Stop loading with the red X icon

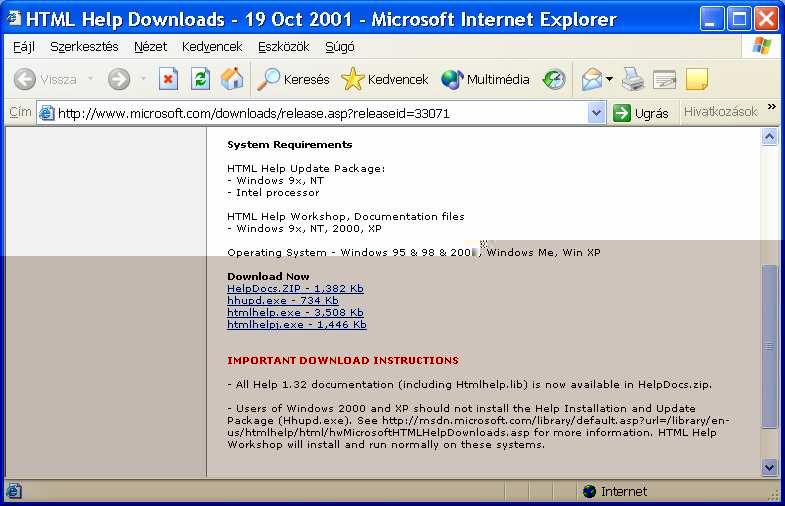168,79
